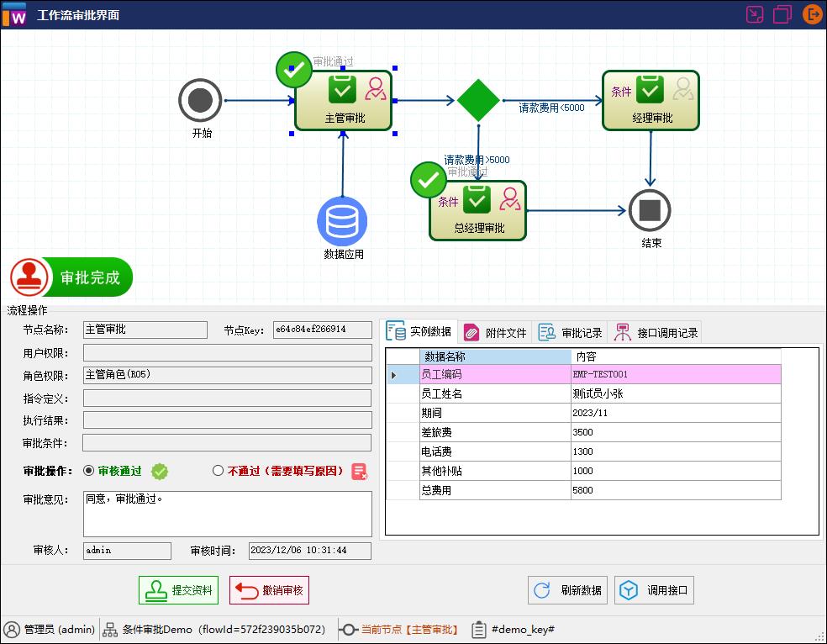
Task: Click the green diamond condition gateway
Action: point(478,100)
